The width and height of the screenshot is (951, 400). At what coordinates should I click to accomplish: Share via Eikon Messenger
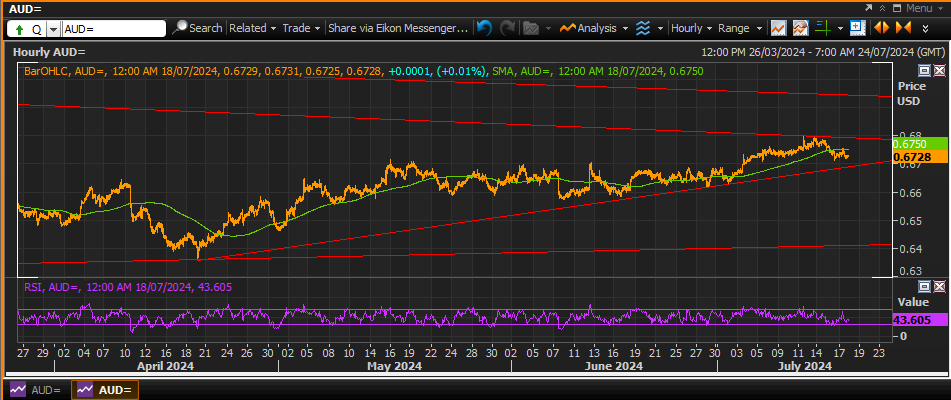[x=398, y=28]
